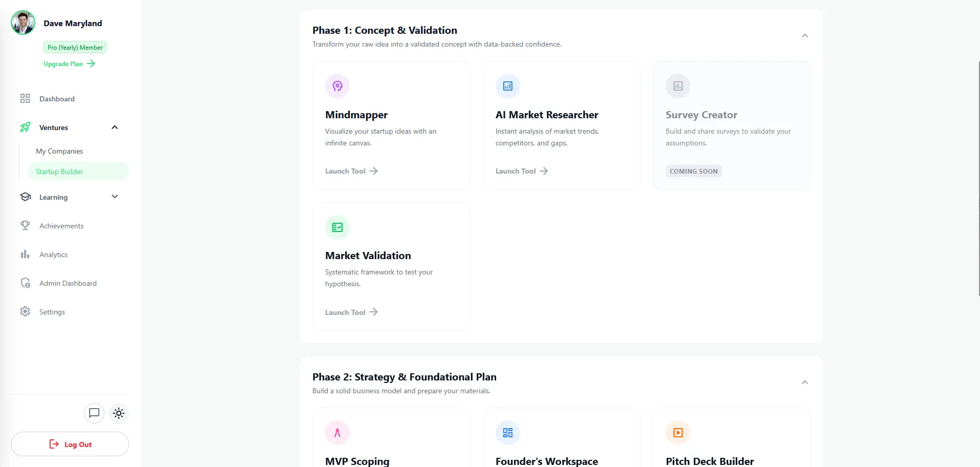Click the Ventures rocket icon
Image resolution: width=980 pixels, height=467 pixels.
point(25,127)
